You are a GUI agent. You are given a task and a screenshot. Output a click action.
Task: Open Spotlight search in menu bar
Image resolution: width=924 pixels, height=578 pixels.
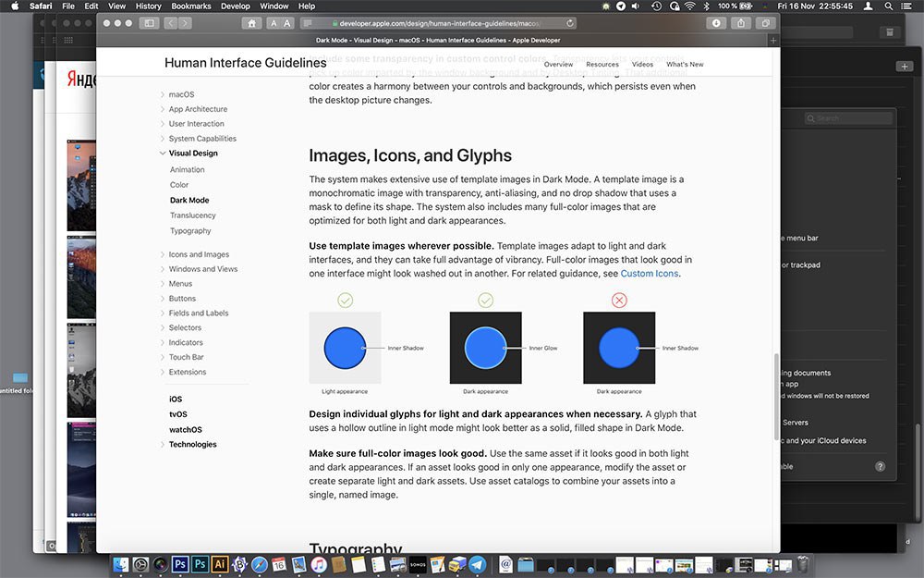pos(888,6)
